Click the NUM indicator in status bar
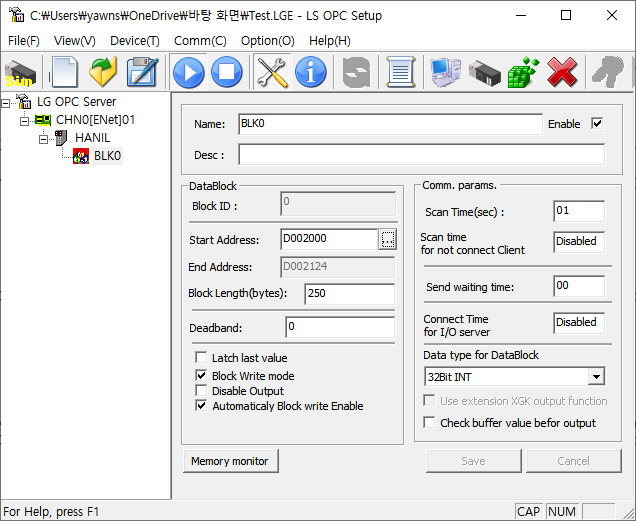Screen dimensions: 636x521 tap(562, 512)
